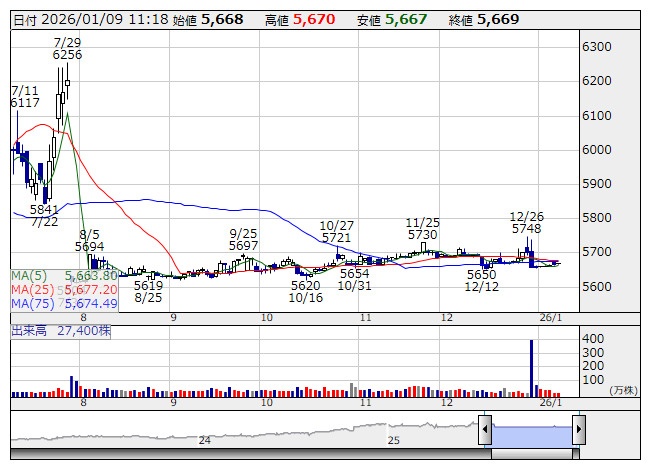Click the blue selected range in navigator
653x470 pixels.
[531, 432]
